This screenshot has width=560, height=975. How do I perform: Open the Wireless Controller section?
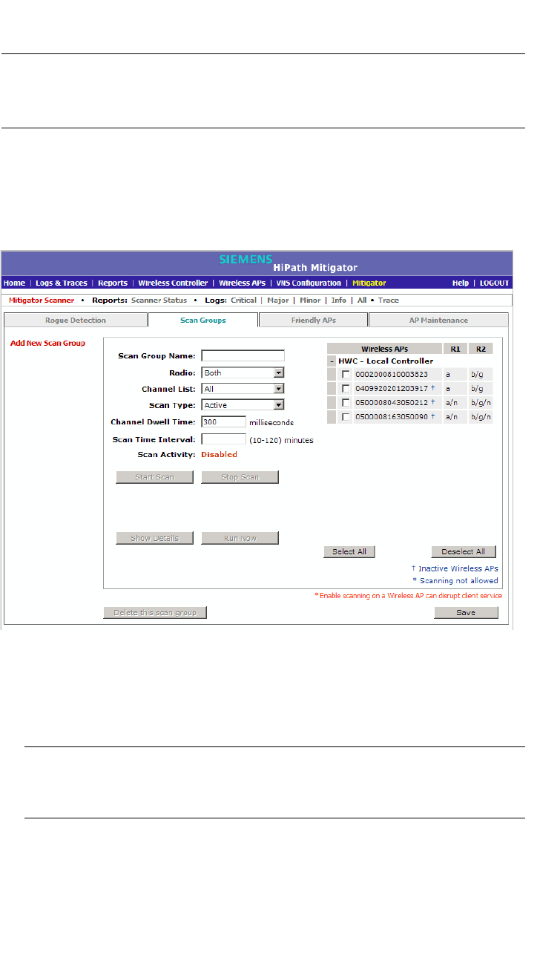pyautogui.click(x=173, y=283)
